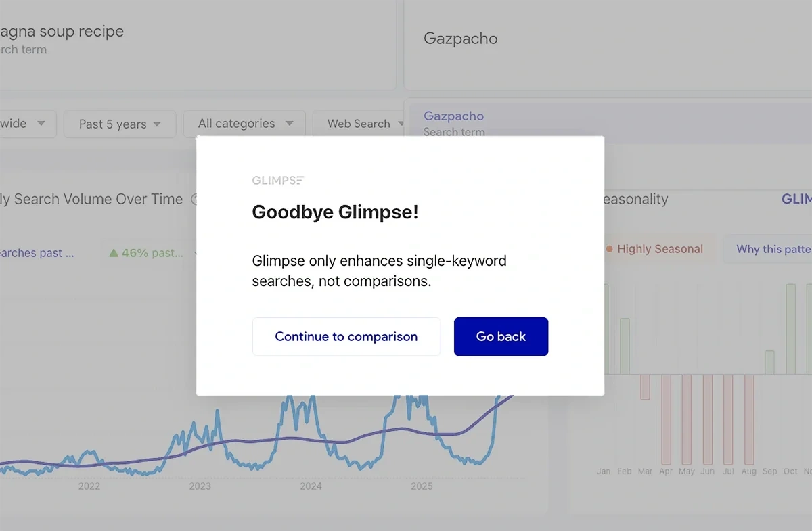The height and width of the screenshot is (531, 812).
Task: Click the Continue to comparison button
Action: tap(346, 336)
